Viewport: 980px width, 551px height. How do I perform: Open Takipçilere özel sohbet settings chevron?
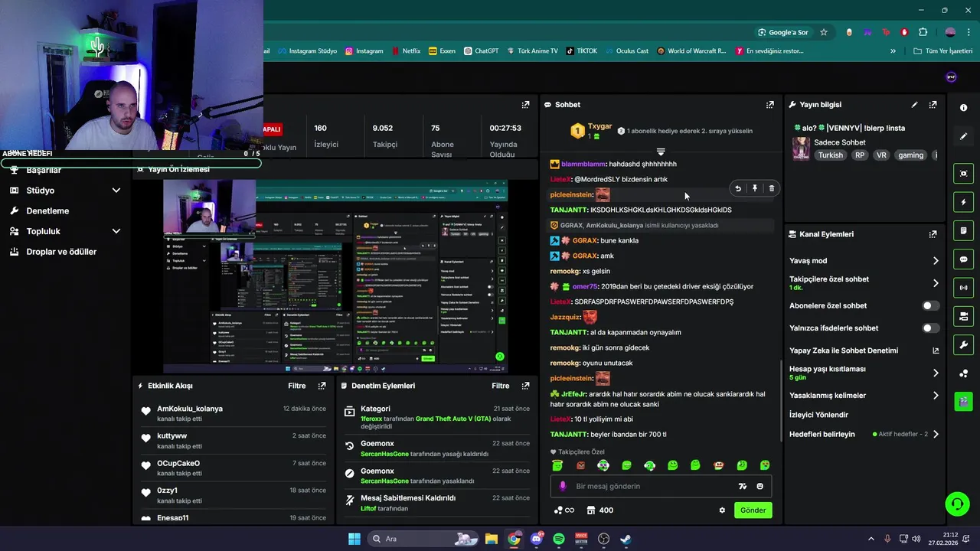[x=936, y=283]
